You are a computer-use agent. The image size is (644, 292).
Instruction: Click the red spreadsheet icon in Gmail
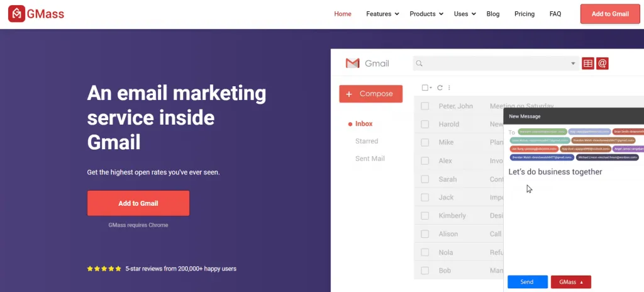point(588,64)
